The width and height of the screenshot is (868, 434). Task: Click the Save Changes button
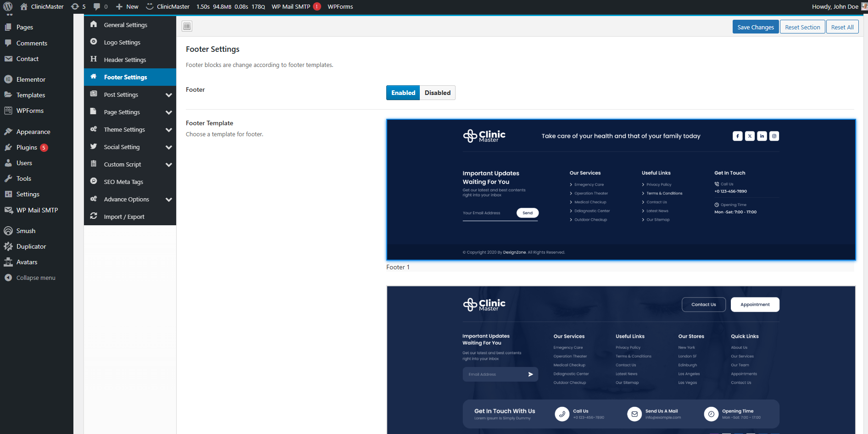point(755,27)
